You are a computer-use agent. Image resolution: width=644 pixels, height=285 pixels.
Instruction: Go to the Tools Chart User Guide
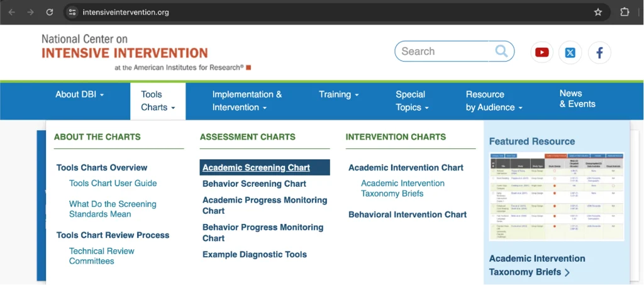pyautogui.click(x=113, y=183)
